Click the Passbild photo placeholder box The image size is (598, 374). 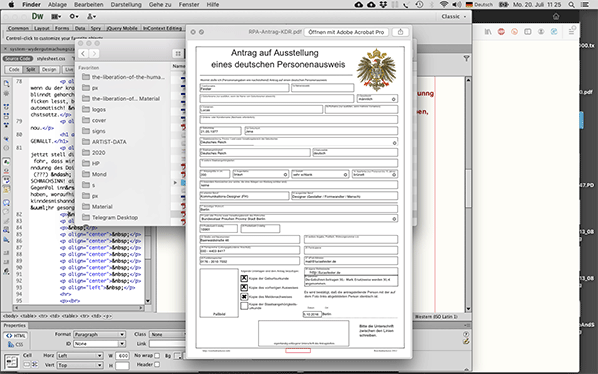[x=219, y=293]
